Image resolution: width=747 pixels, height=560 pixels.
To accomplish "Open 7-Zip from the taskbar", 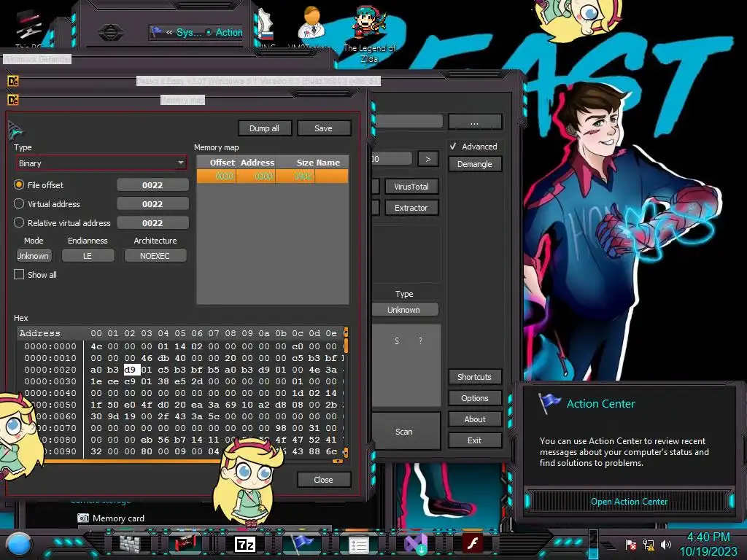I will tap(245, 544).
